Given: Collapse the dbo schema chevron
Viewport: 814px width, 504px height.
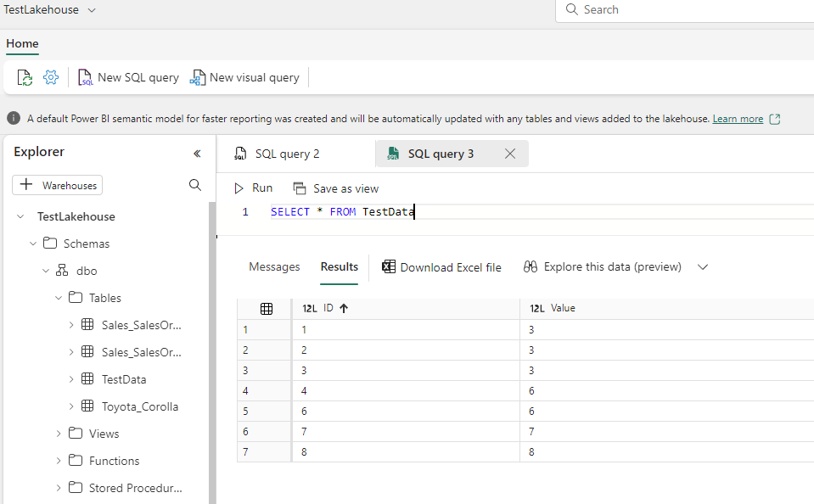Looking at the screenshot, I should 46,271.
